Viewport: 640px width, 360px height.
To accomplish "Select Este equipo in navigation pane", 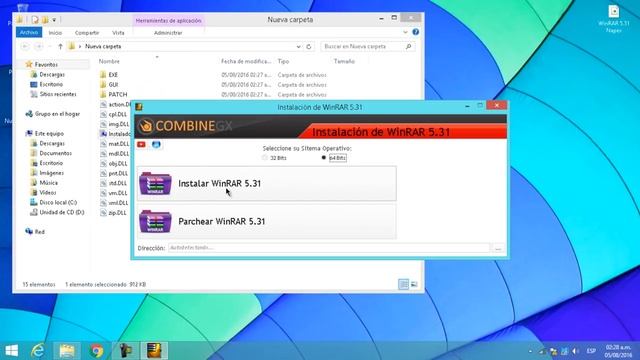I will [x=49, y=133].
